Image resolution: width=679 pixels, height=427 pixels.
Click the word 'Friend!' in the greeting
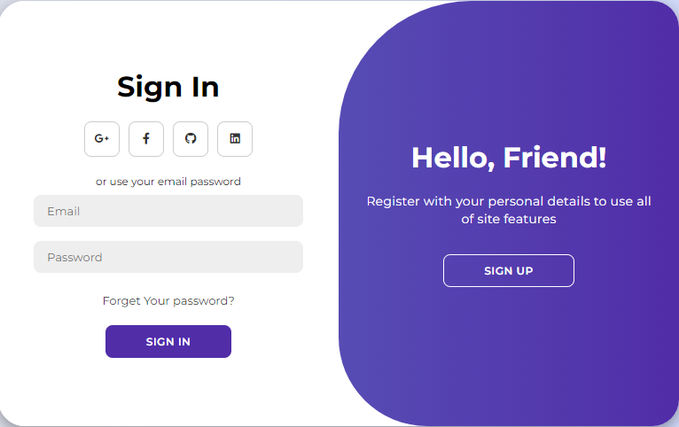tap(554, 158)
